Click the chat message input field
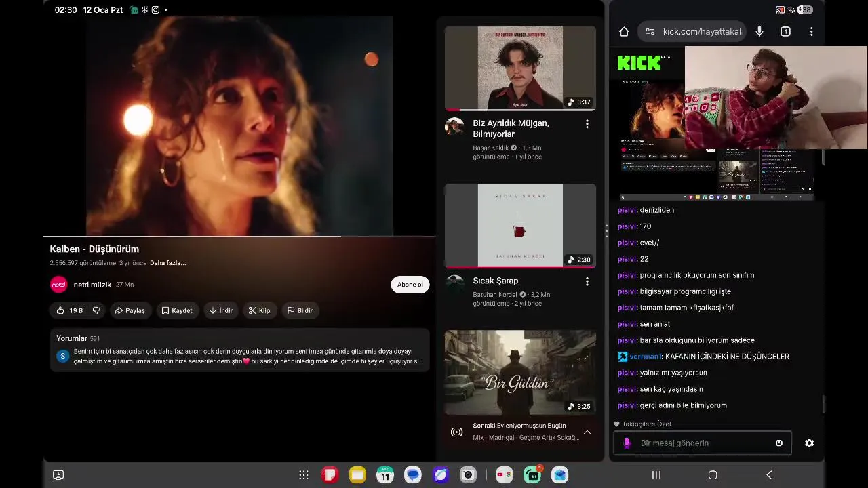The image size is (868, 488). coord(703,443)
